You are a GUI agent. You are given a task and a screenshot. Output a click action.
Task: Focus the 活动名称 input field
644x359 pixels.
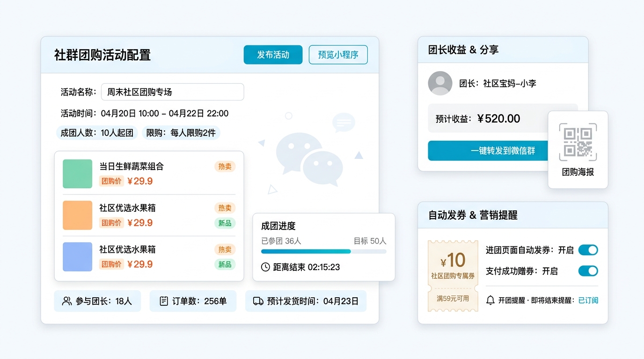pos(172,92)
